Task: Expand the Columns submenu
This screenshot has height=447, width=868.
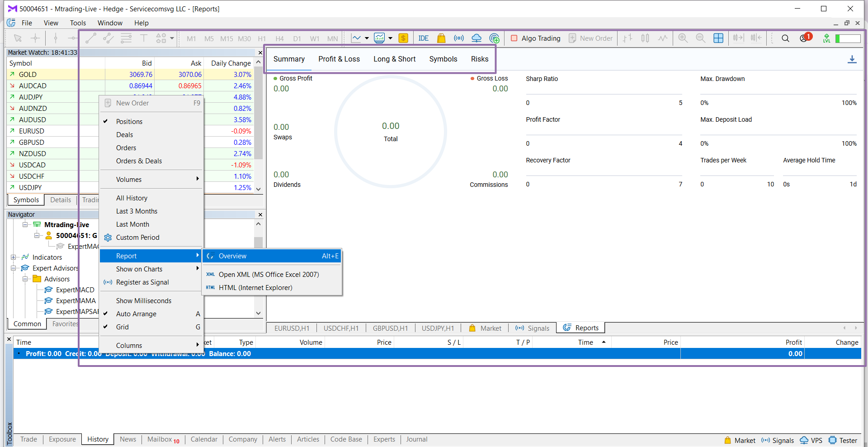Action: point(151,345)
